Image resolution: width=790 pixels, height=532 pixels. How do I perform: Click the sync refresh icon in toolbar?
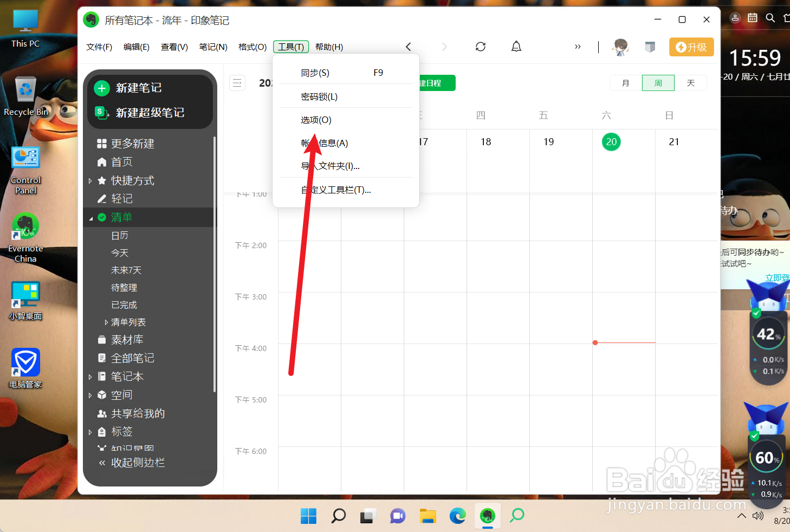481,47
